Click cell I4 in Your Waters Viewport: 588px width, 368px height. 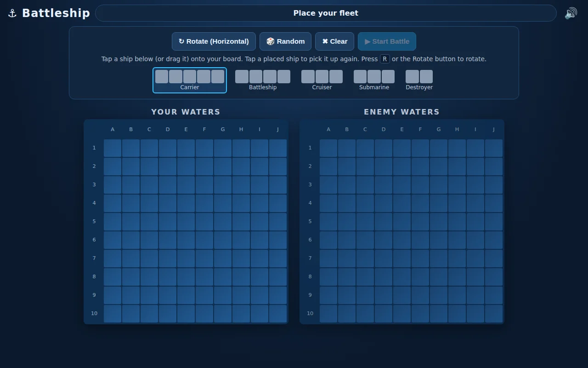point(260,203)
